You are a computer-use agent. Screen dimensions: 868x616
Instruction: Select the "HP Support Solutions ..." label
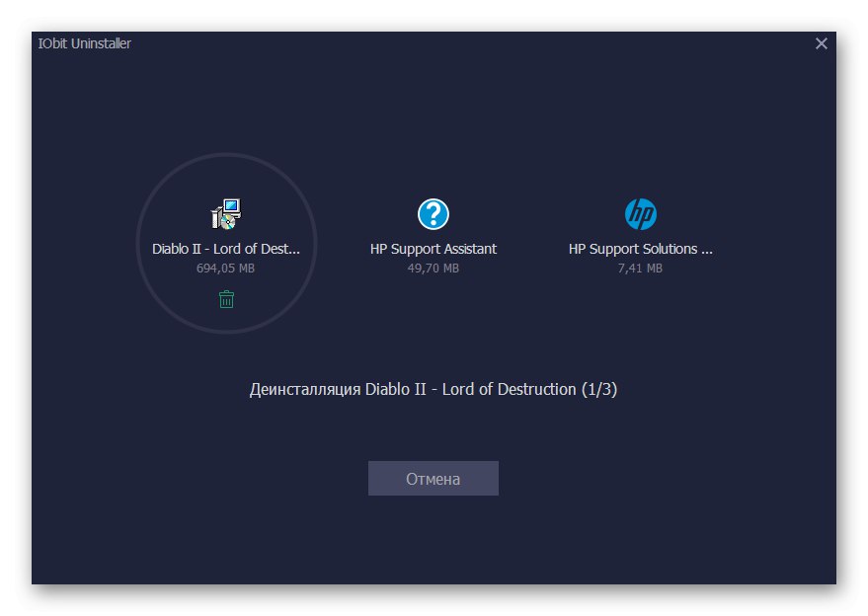click(641, 249)
